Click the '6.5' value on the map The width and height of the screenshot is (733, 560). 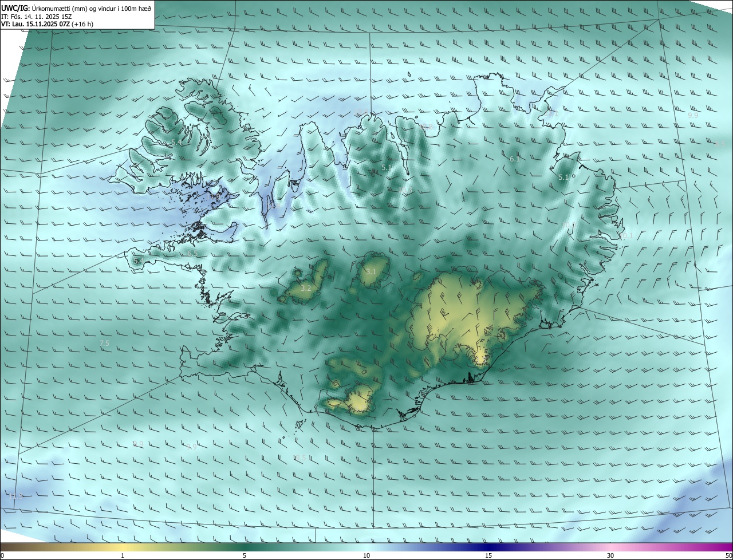point(193,253)
